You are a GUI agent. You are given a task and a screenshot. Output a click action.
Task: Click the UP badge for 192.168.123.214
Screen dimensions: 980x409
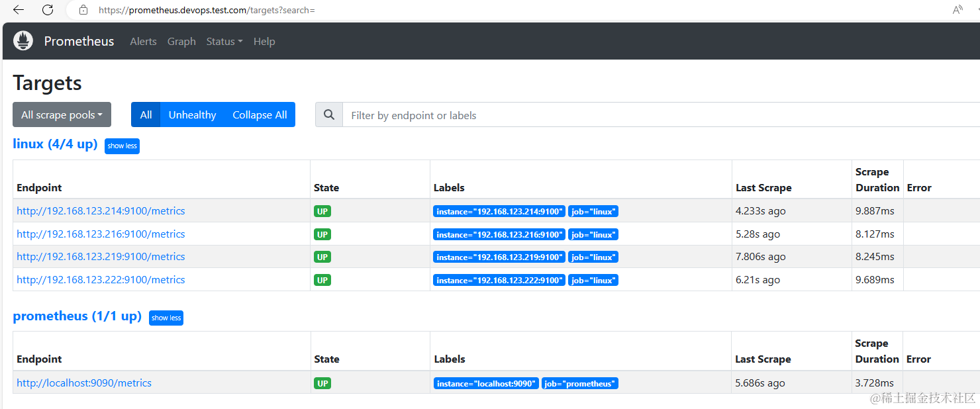pos(322,211)
